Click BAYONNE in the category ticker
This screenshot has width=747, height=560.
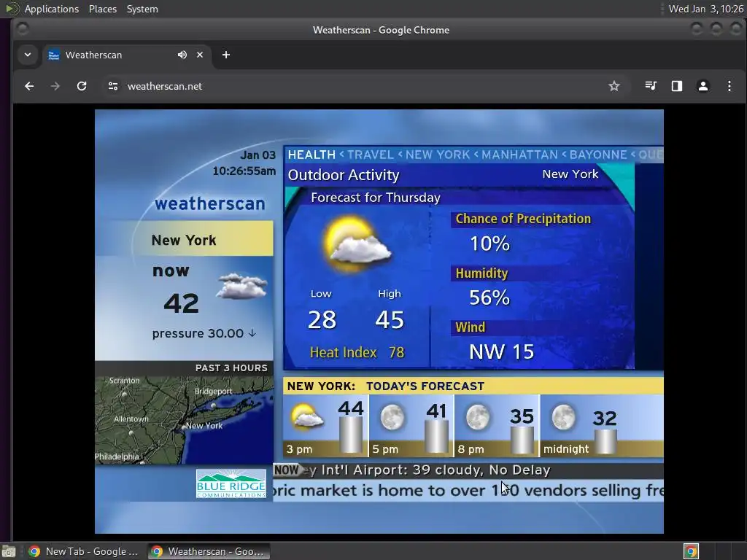[x=598, y=155]
